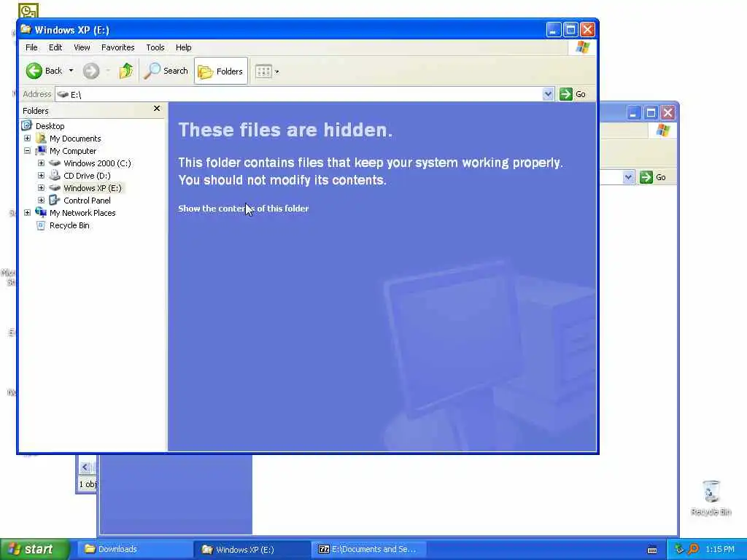
Task: Open the File menu
Action: click(x=31, y=47)
